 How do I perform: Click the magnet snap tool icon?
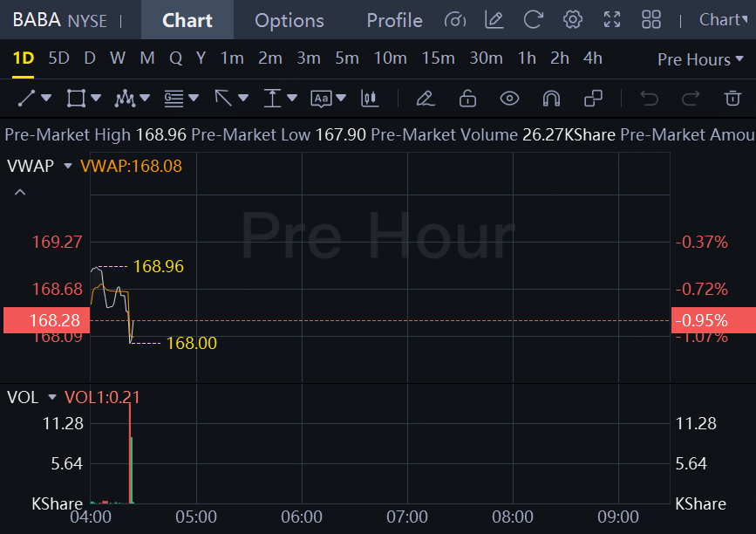[x=551, y=98]
